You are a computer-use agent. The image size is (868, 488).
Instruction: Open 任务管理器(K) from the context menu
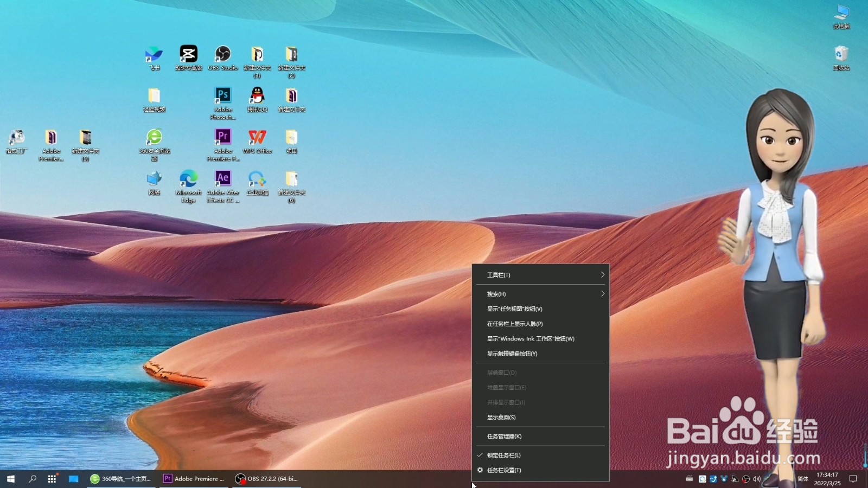[540, 436]
